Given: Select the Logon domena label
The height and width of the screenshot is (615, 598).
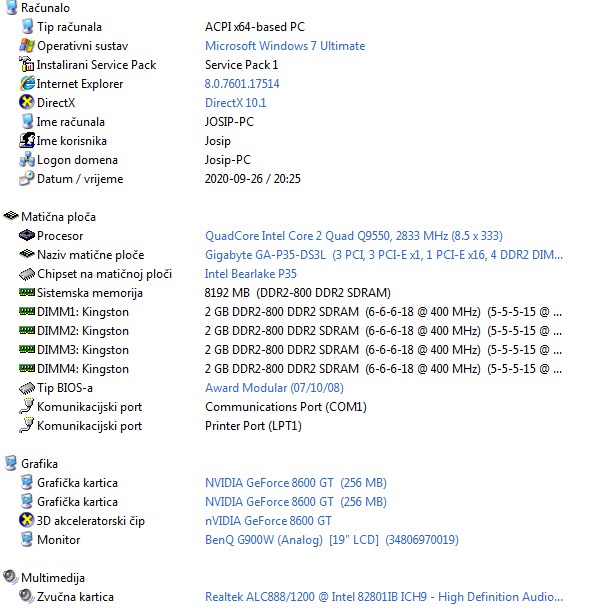Looking at the screenshot, I should [x=77, y=160].
